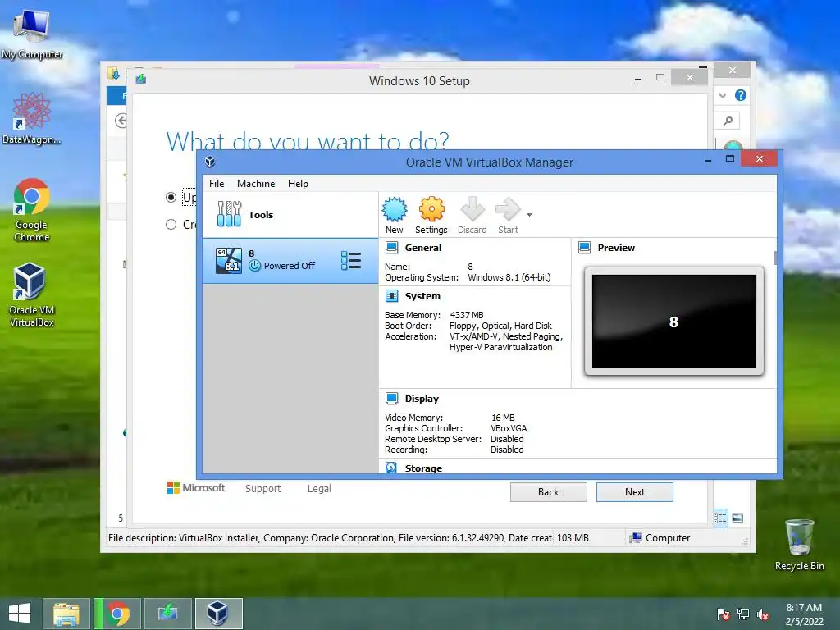The height and width of the screenshot is (630, 840).
Task: Select the Tools entry in sidebar
Action: point(290,215)
